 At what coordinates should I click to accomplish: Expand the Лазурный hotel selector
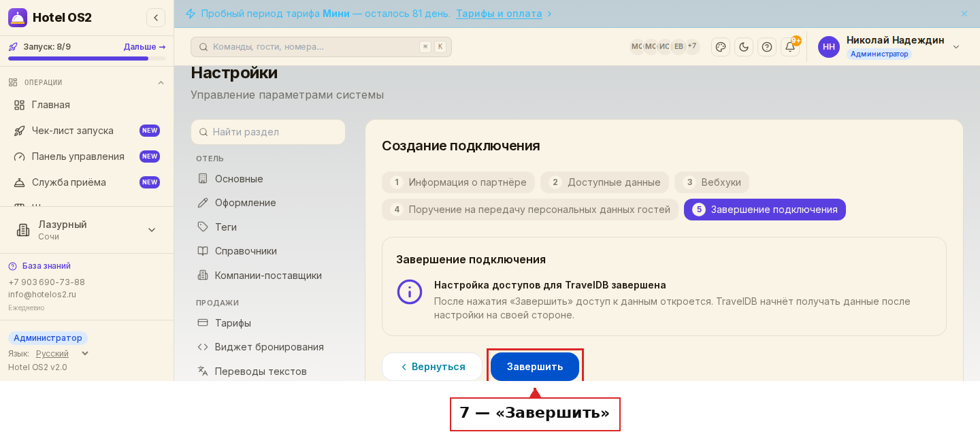pyautogui.click(x=86, y=230)
